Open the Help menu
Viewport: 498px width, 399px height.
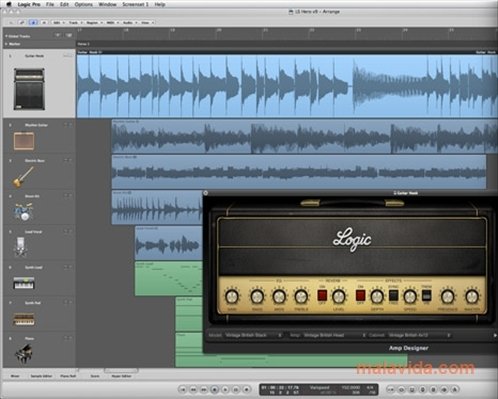[160, 4]
